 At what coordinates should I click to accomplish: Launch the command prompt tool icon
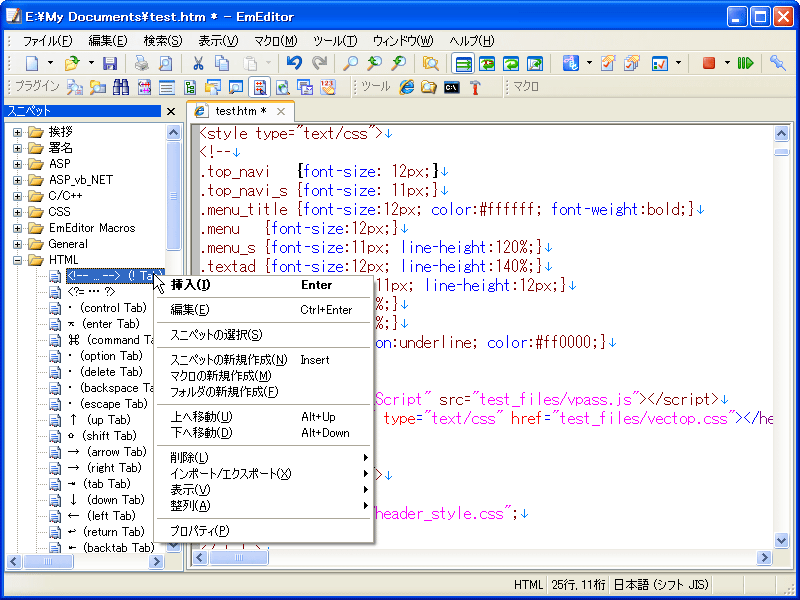point(452,88)
